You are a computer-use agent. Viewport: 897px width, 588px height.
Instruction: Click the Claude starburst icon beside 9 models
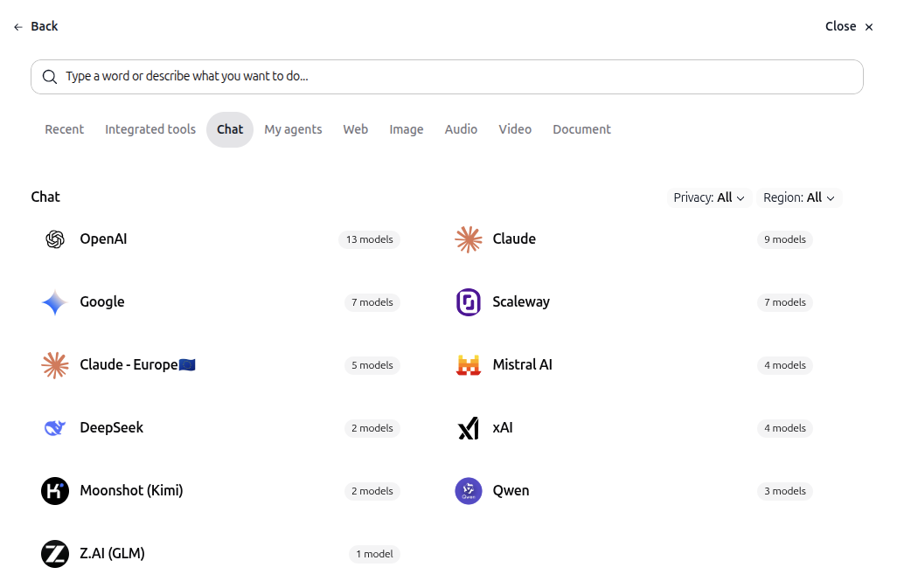(x=469, y=239)
